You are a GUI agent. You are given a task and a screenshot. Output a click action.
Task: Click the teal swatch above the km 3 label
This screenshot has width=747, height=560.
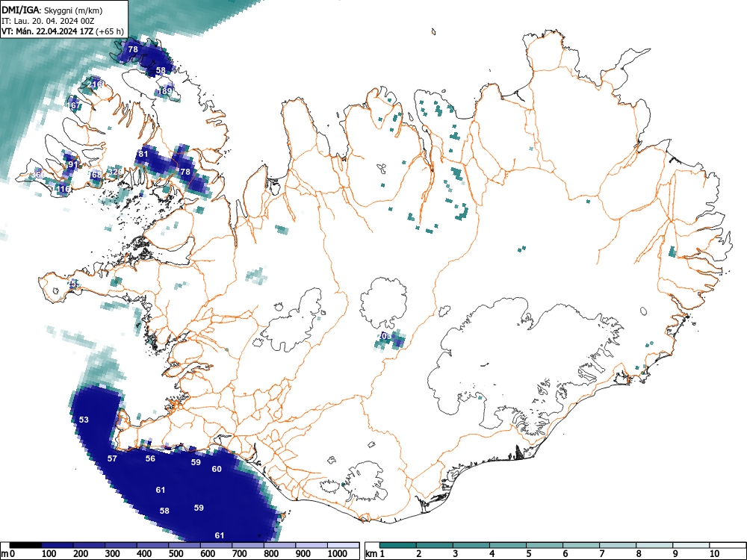tap(471, 545)
